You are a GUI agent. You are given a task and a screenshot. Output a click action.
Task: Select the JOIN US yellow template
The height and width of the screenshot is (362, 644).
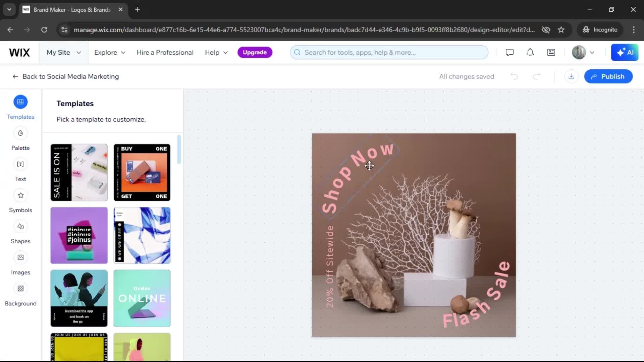[79, 347]
